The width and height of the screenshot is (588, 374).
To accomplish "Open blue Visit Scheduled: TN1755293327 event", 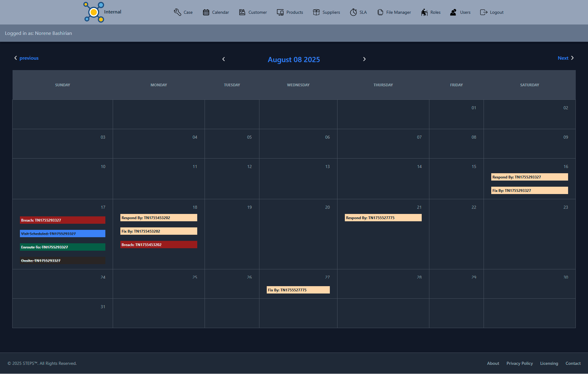I will pyautogui.click(x=62, y=234).
